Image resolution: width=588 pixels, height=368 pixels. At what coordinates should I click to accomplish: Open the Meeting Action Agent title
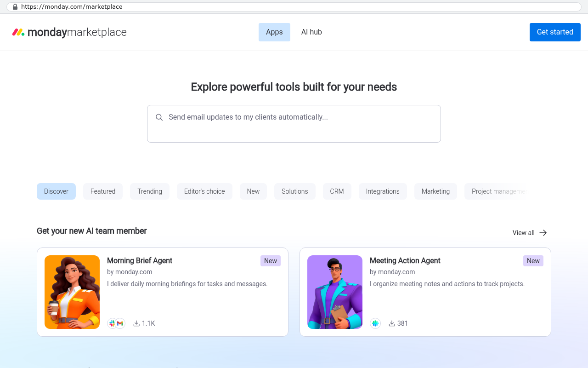click(405, 260)
